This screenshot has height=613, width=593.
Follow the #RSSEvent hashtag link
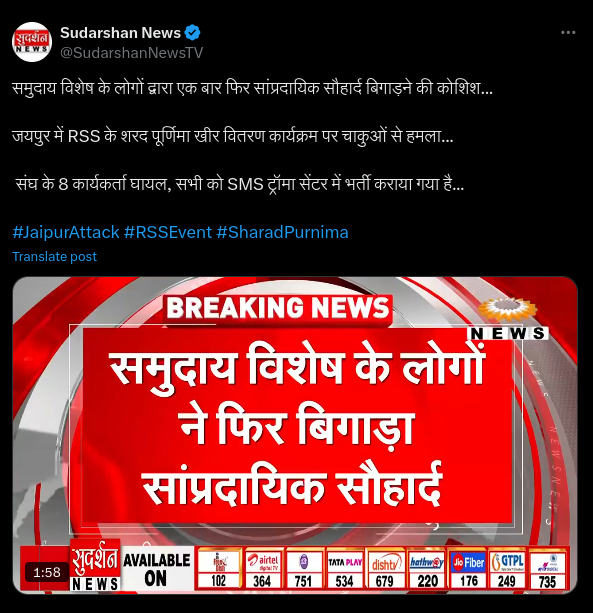[168, 232]
